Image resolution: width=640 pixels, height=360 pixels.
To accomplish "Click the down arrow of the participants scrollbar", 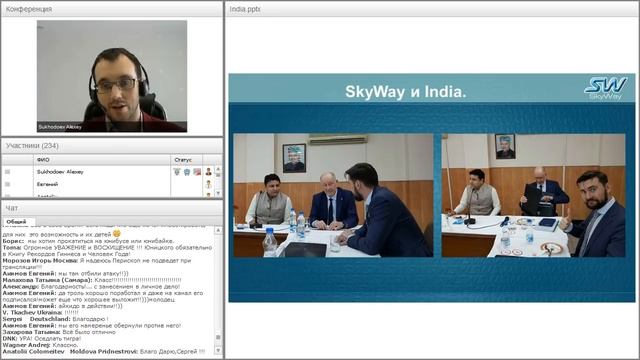I will 218,193.
